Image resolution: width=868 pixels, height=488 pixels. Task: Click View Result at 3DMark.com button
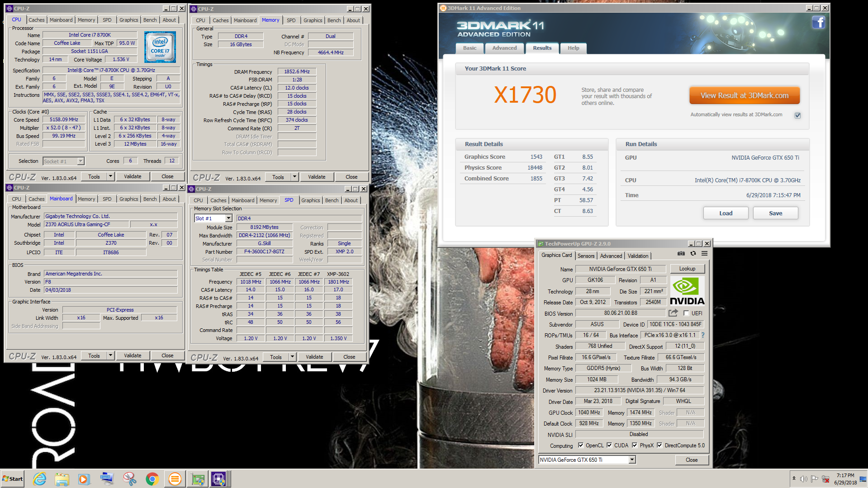tap(744, 95)
